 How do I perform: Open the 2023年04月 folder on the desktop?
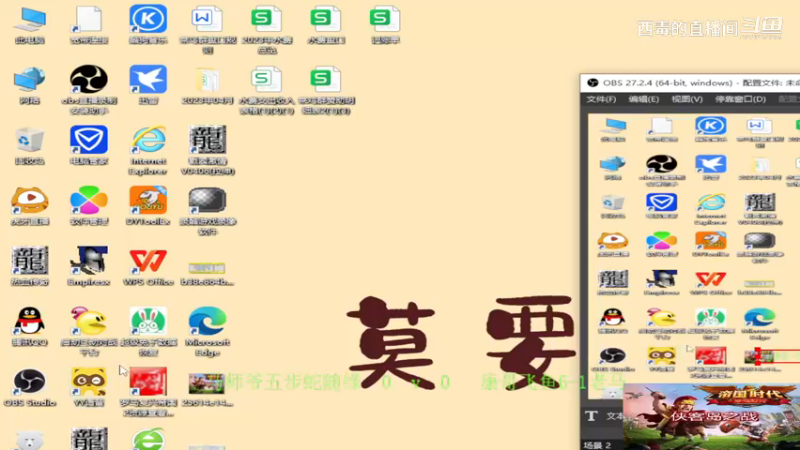(x=207, y=85)
